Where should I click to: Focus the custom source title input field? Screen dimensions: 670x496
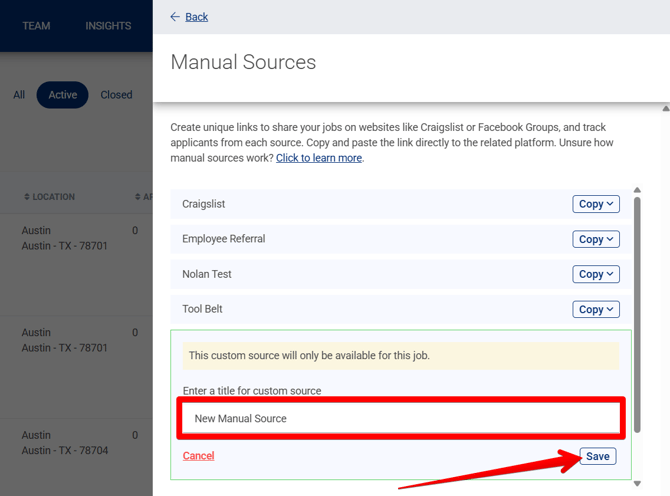400,418
